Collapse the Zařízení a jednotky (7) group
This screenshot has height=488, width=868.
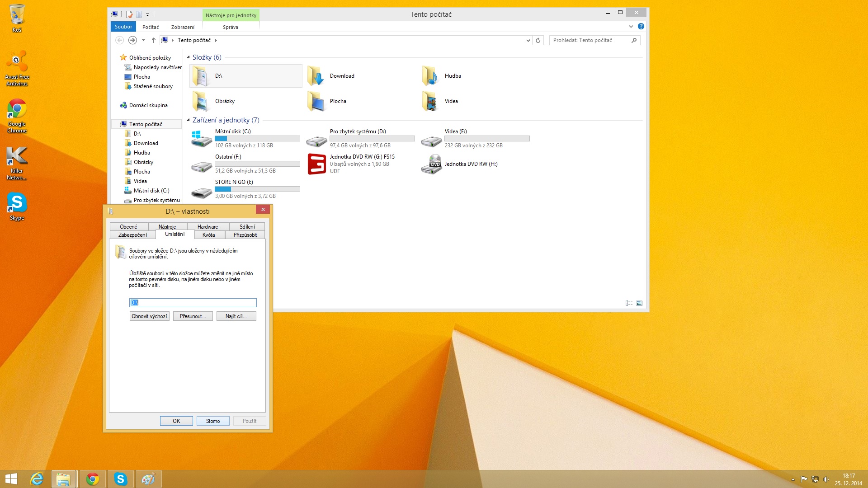[x=188, y=120]
